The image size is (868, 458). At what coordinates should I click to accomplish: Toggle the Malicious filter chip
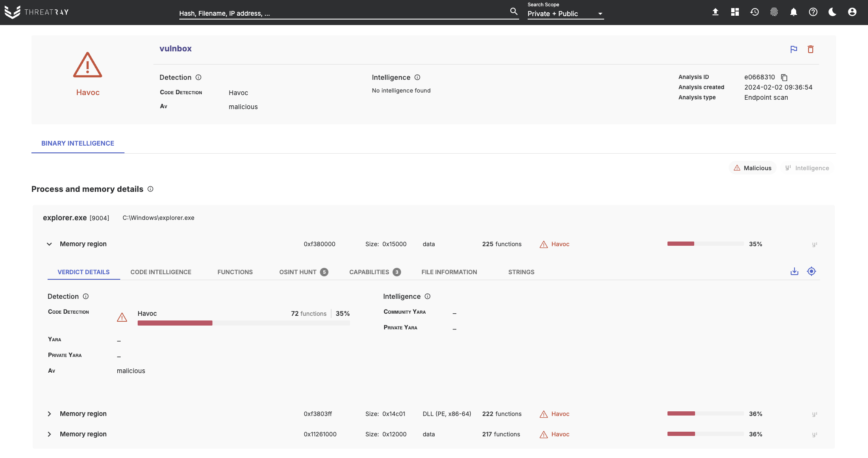pos(752,168)
